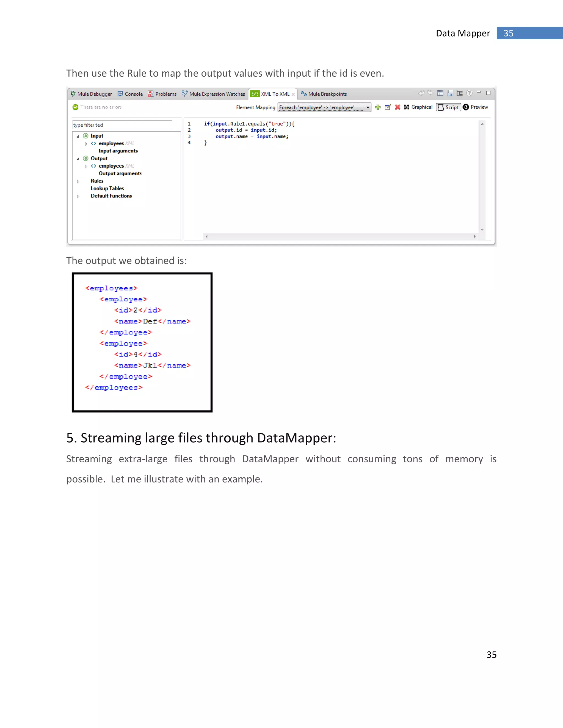Collapse the Input tree node
Image resolution: width=563 pixels, height=728 pixels.
78,136
